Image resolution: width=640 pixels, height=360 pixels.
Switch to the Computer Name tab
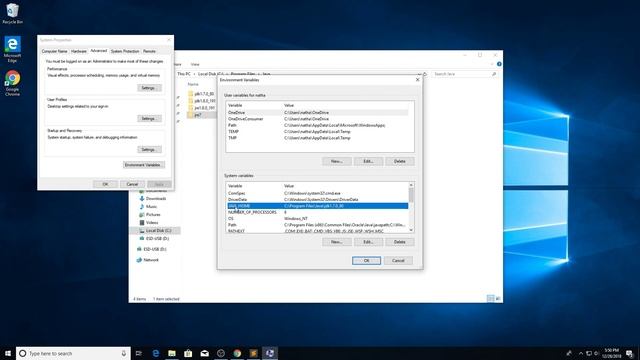pos(54,51)
